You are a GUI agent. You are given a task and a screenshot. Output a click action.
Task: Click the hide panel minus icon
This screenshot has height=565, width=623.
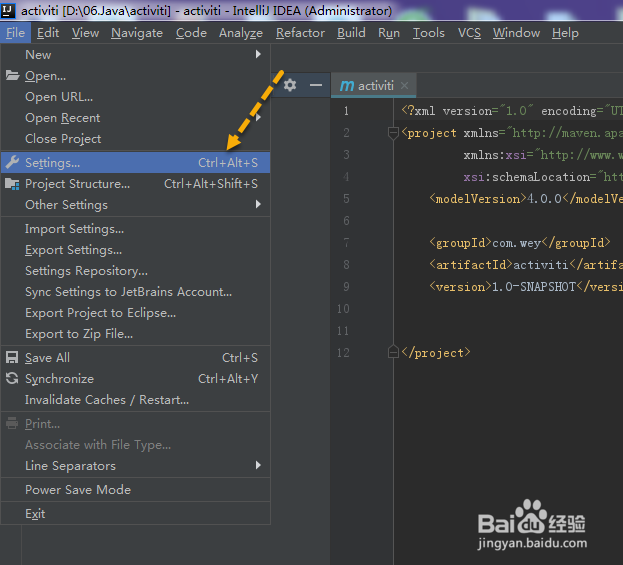pos(316,85)
